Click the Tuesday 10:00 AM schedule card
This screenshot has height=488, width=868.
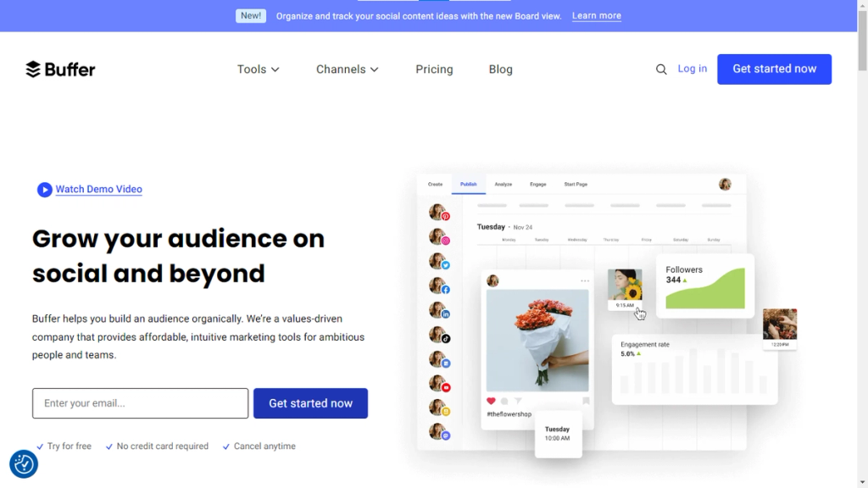[x=558, y=434]
